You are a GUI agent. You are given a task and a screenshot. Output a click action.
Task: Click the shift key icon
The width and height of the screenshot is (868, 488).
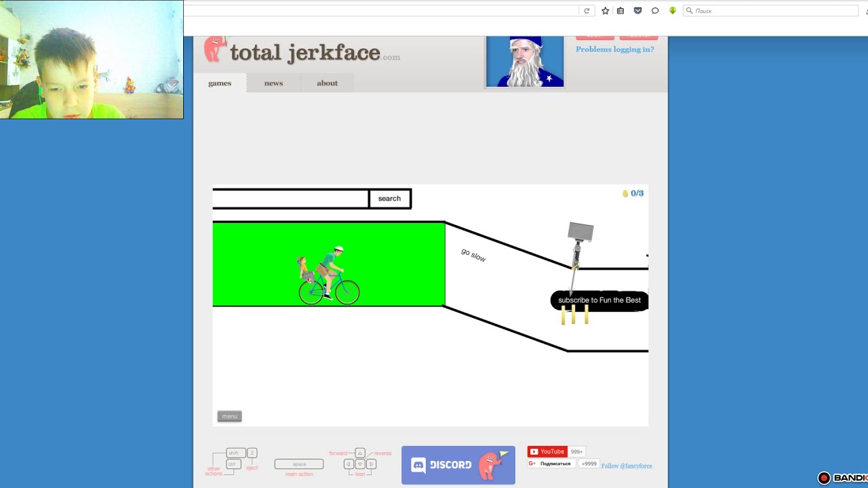[x=235, y=453]
